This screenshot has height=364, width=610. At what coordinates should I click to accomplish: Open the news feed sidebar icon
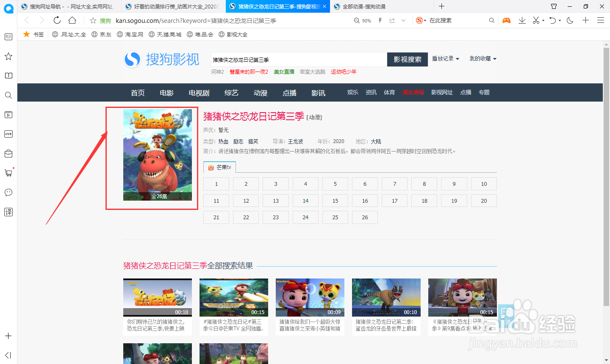click(8, 37)
